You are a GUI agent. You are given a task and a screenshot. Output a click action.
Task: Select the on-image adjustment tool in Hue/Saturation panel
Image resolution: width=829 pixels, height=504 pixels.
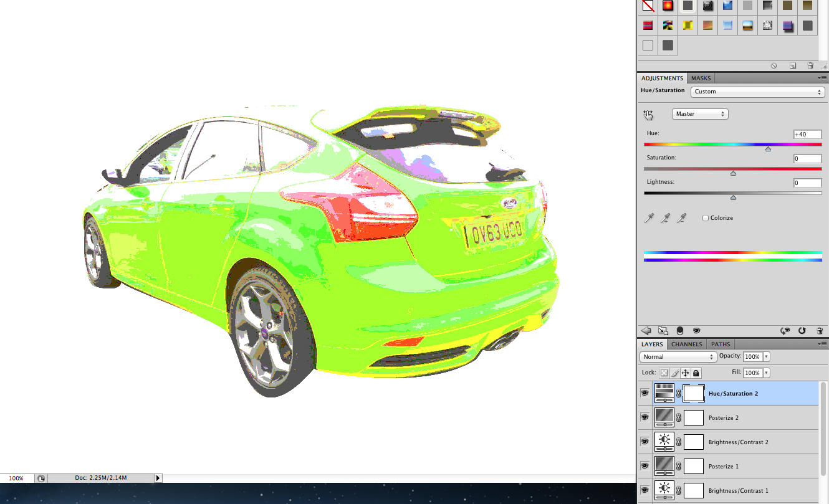point(648,114)
